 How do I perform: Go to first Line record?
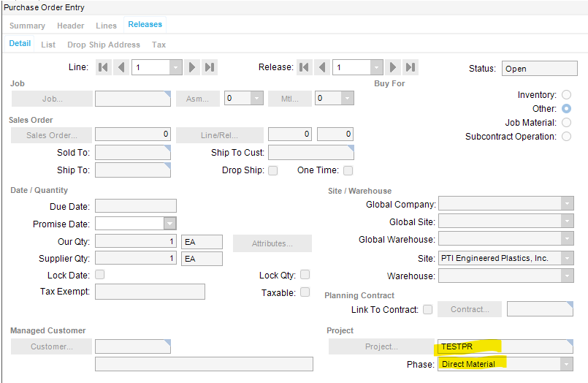(x=104, y=67)
